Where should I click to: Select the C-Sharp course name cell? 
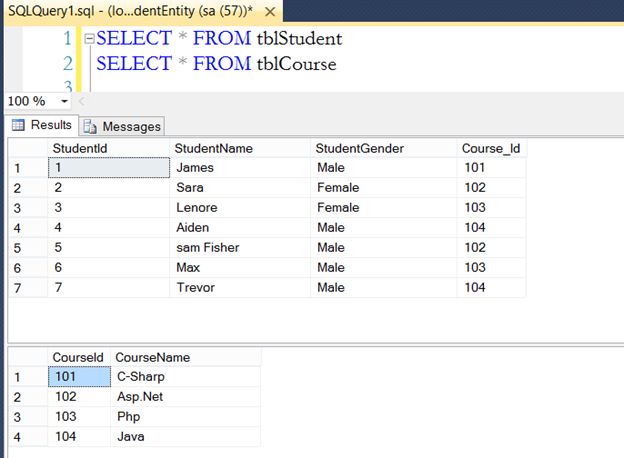click(141, 377)
